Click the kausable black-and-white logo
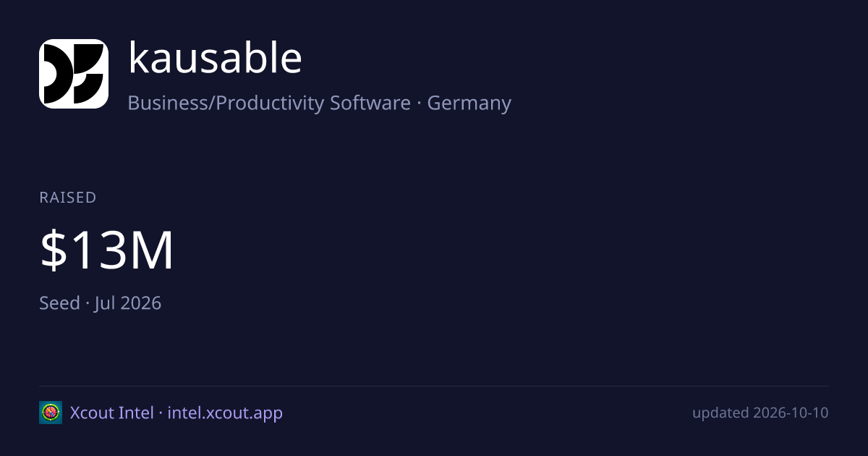The height and width of the screenshot is (456, 868). pos(74,74)
